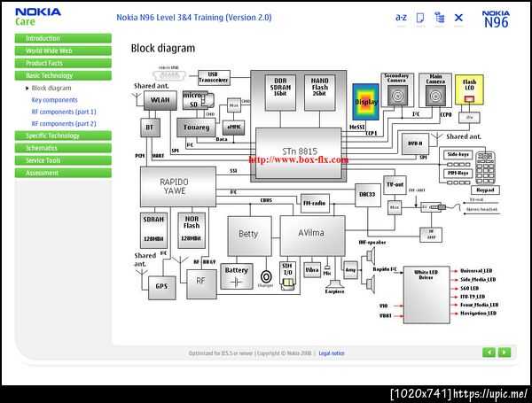The width and height of the screenshot is (532, 403).
Task: Open the Schematics section
Action: [63, 148]
